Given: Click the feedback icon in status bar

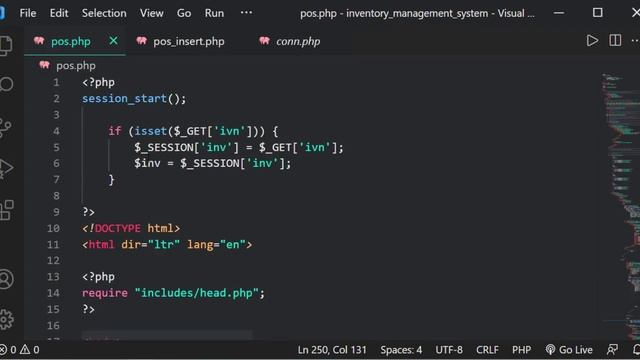Looking at the screenshot, I should [612, 350].
